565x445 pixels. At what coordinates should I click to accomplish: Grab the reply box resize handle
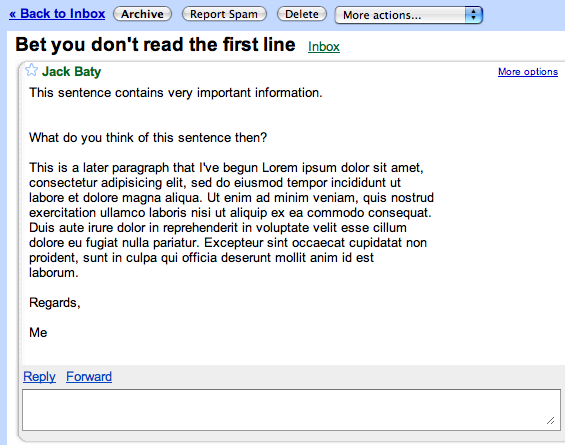tap(551, 420)
